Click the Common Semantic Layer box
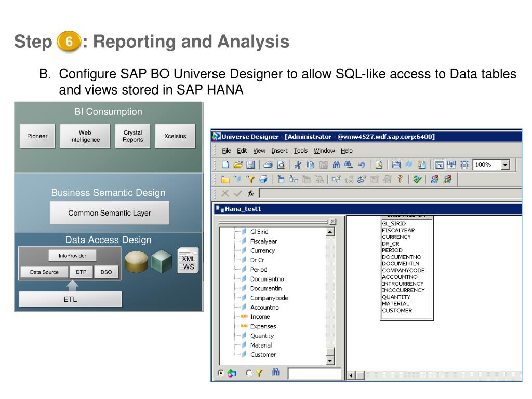Screen dimensions: 532x399 [x=110, y=213]
